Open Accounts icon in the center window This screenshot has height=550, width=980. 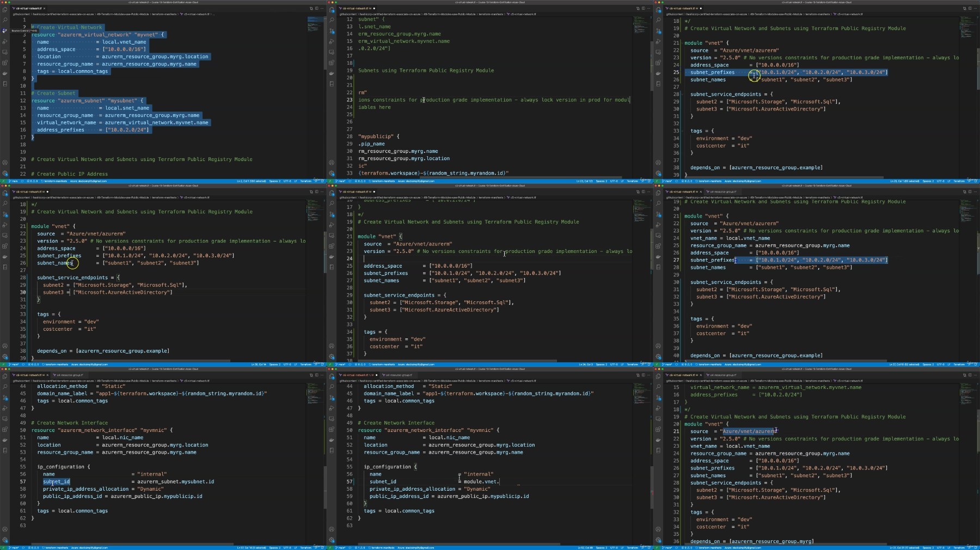point(332,345)
